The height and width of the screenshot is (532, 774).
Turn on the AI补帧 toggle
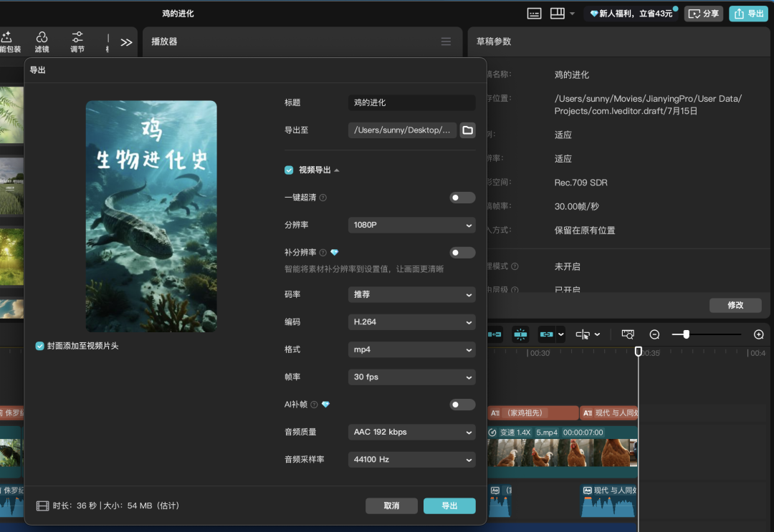point(462,405)
